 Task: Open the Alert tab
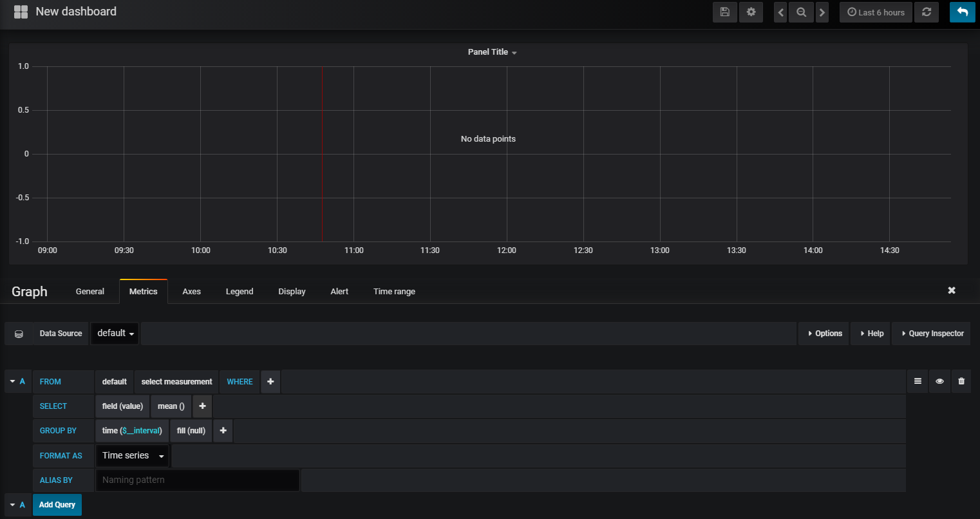tap(339, 292)
